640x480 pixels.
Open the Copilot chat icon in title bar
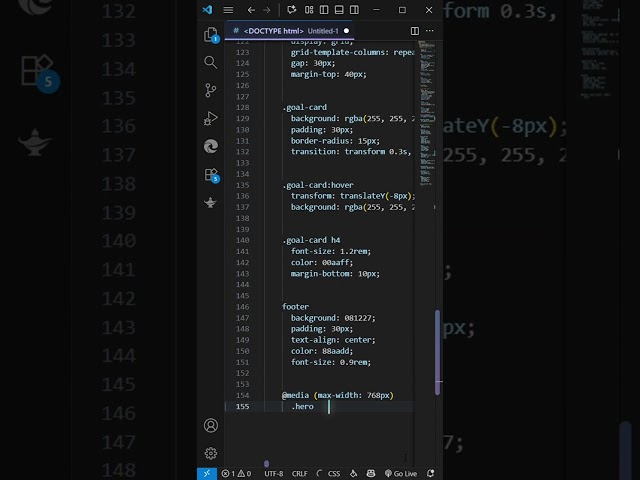pyautogui.click(x=291, y=10)
